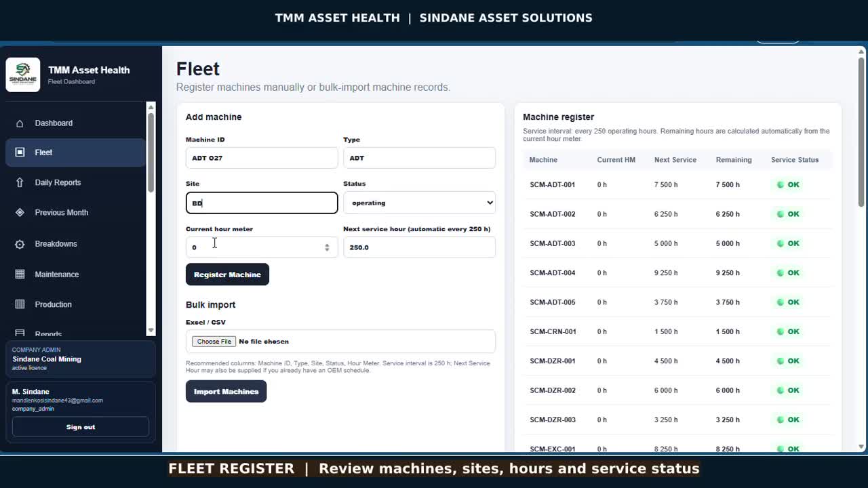This screenshot has height=488, width=868.
Task: Click the Service Status column header
Action: [x=795, y=160]
